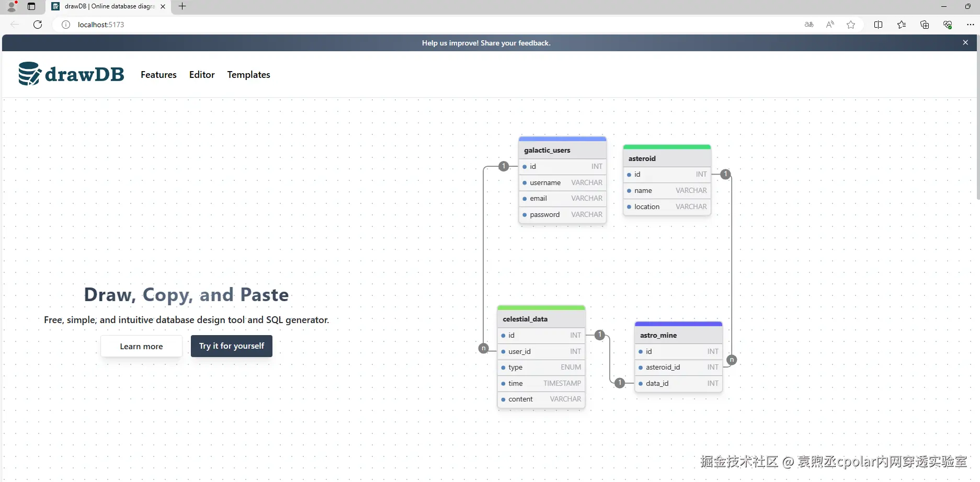Open the browser essentials heart icon

[947, 25]
